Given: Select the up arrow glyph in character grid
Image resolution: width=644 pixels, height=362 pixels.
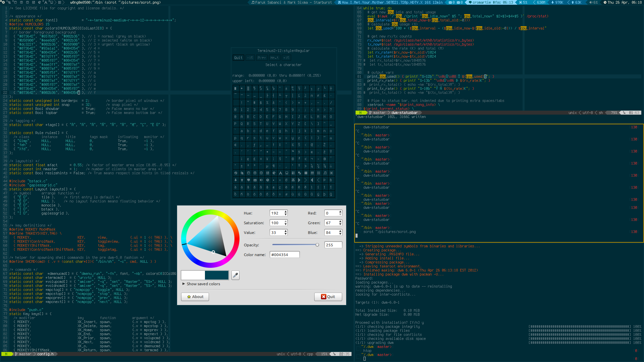Looking at the screenshot, I should coord(242,180).
